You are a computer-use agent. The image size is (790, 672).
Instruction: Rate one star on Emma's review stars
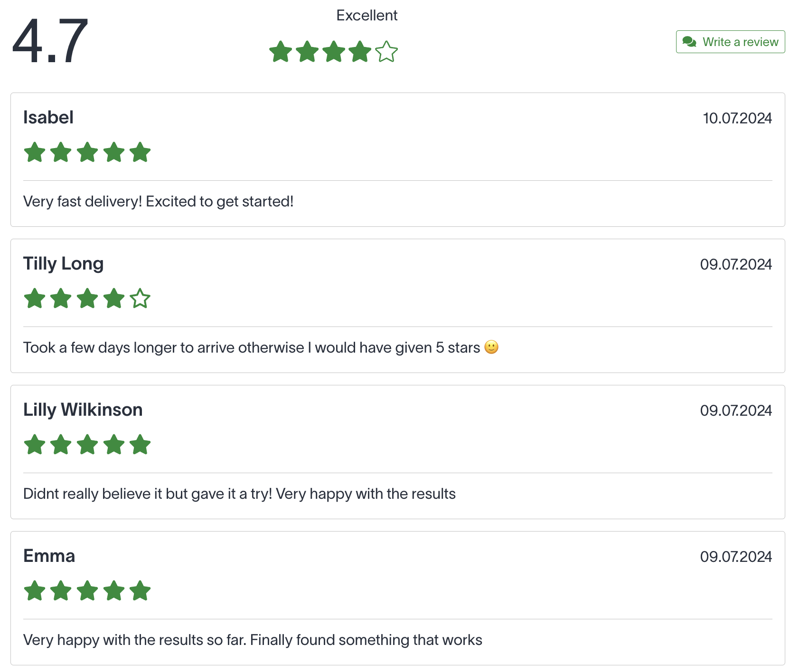(34, 591)
